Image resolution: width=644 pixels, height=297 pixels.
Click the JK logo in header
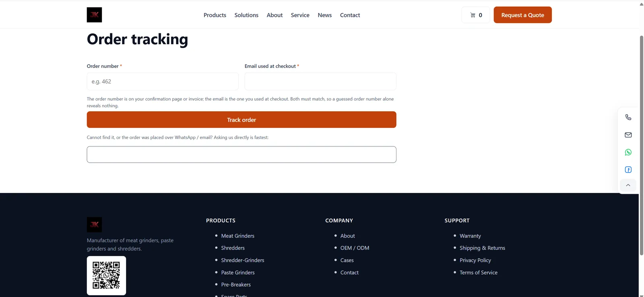coord(94,15)
